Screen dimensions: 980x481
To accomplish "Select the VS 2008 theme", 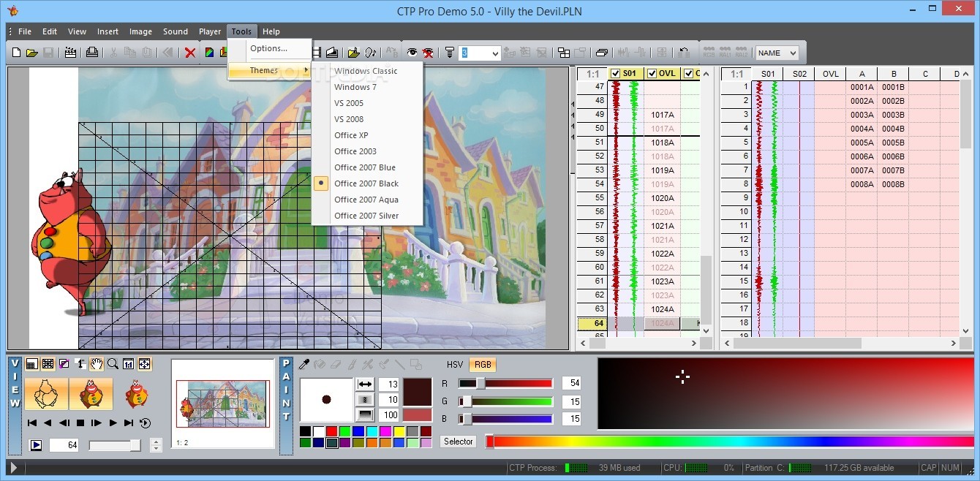I will [x=349, y=119].
